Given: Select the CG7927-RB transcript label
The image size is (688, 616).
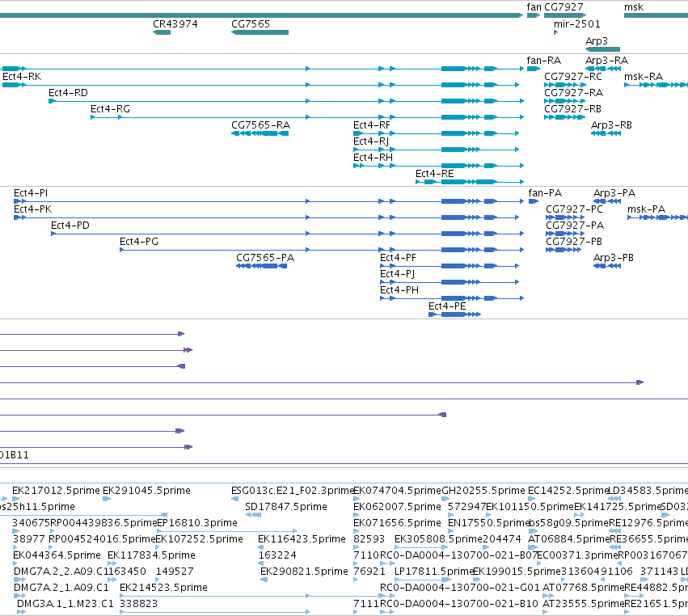Looking at the screenshot, I should click(x=572, y=109).
